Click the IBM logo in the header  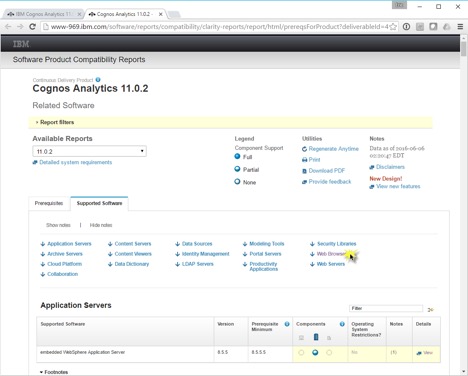[21, 44]
